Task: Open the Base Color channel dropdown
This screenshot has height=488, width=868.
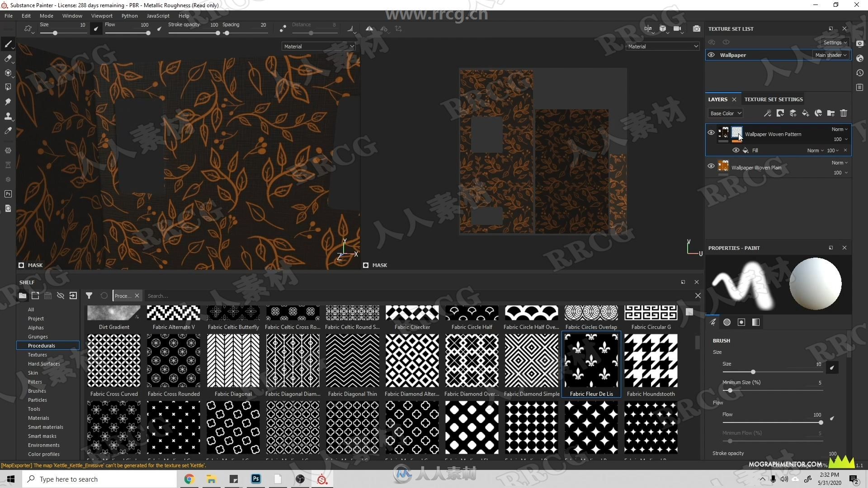Action: point(724,113)
